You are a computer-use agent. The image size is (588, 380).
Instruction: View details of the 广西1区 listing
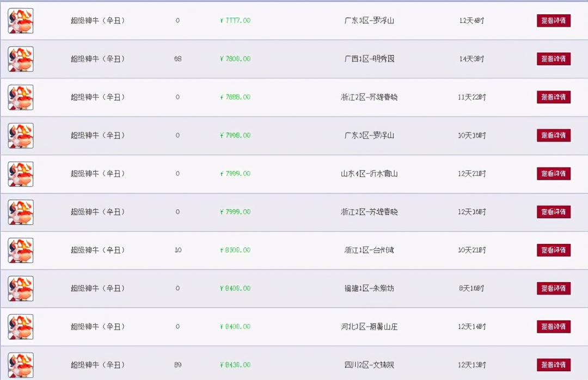(x=553, y=59)
